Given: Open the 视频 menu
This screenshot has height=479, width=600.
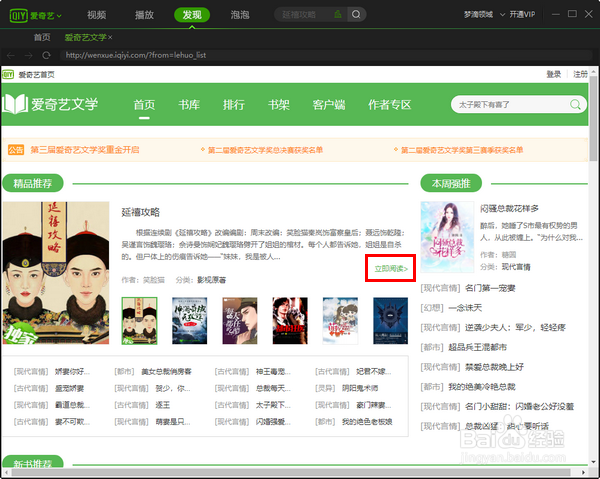Looking at the screenshot, I should click(x=96, y=15).
